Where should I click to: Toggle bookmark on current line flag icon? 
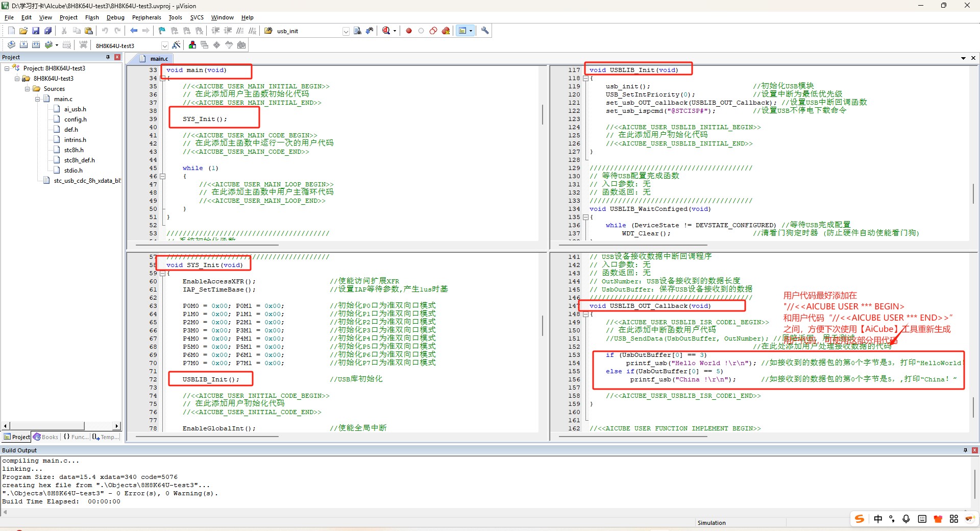click(x=162, y=31)
